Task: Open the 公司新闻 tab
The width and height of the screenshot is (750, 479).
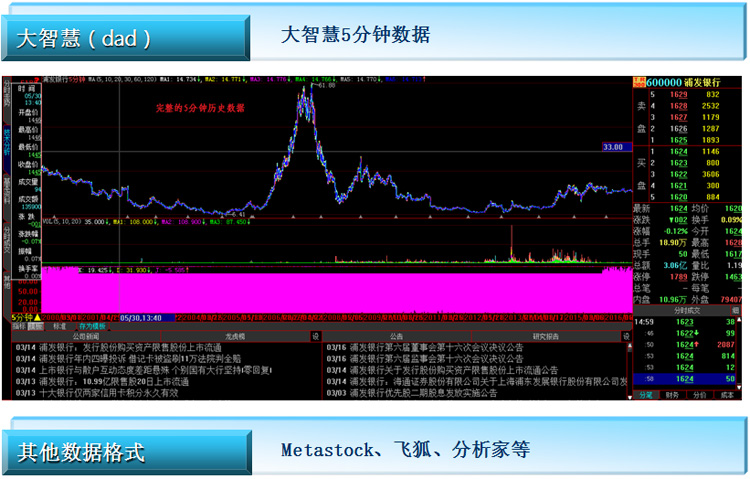Action: click(86, 336)
